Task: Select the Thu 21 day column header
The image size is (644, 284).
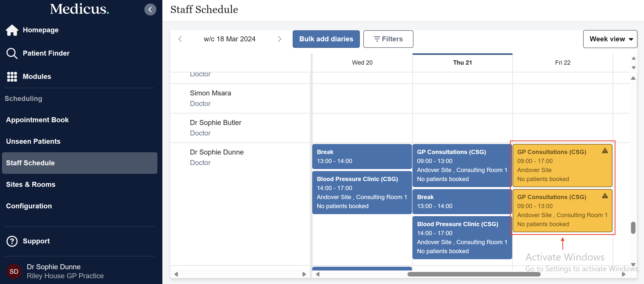Action: pos(462,63)
